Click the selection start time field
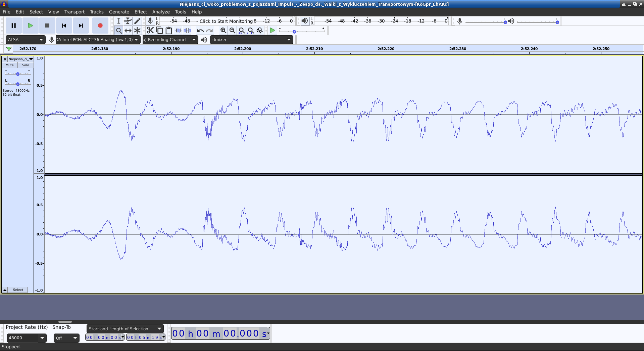644x351 pixels. tap(105, 337)
